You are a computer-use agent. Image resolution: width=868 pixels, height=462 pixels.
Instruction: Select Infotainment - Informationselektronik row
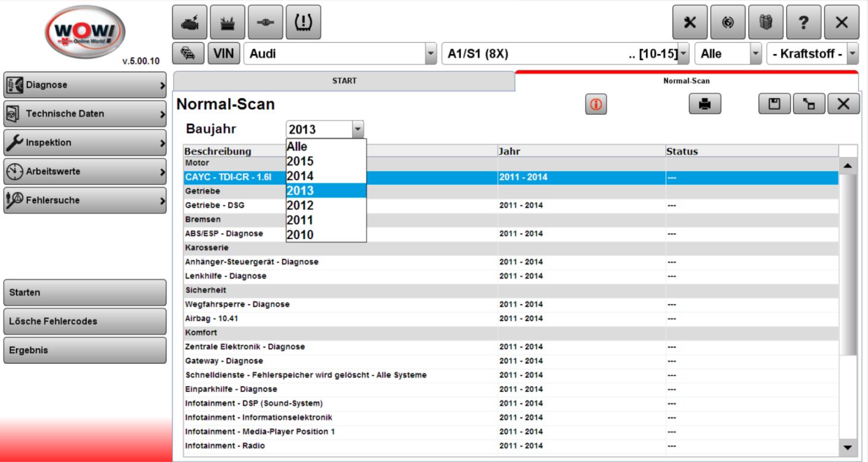(x=511, y=418)
